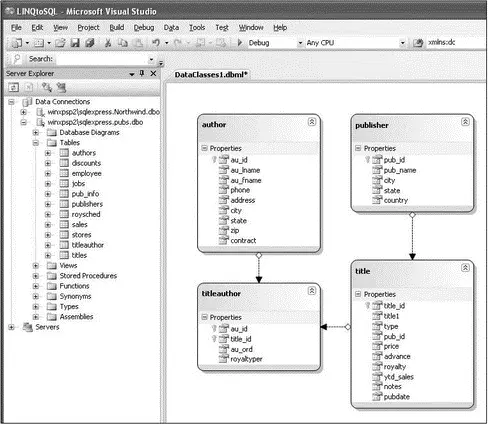Image resolution: width=488 pixels, height=425 pixels.
Task: Select pub_name property in publisher entity
Action: [x=400, y=170]
